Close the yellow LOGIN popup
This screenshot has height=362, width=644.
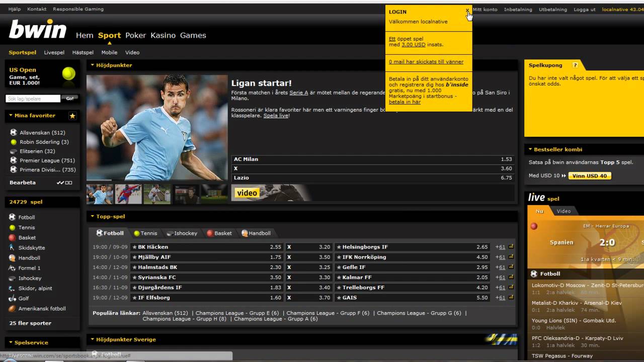click(467, 10)
